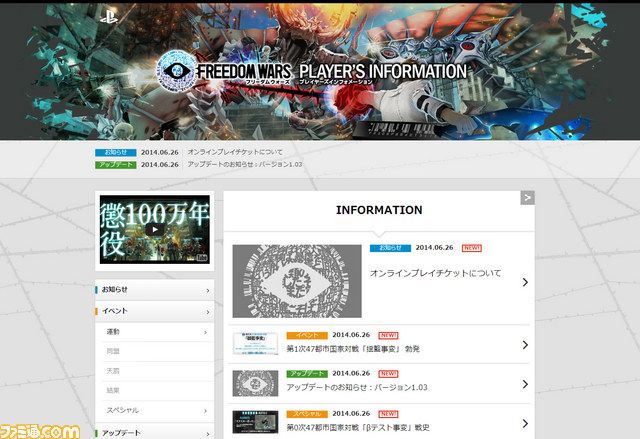This screenshot has width=640, height=439.
Task: Click NEW! badge on βテスト事変 article
Action: pyautogui.click(x=388, y=414)
